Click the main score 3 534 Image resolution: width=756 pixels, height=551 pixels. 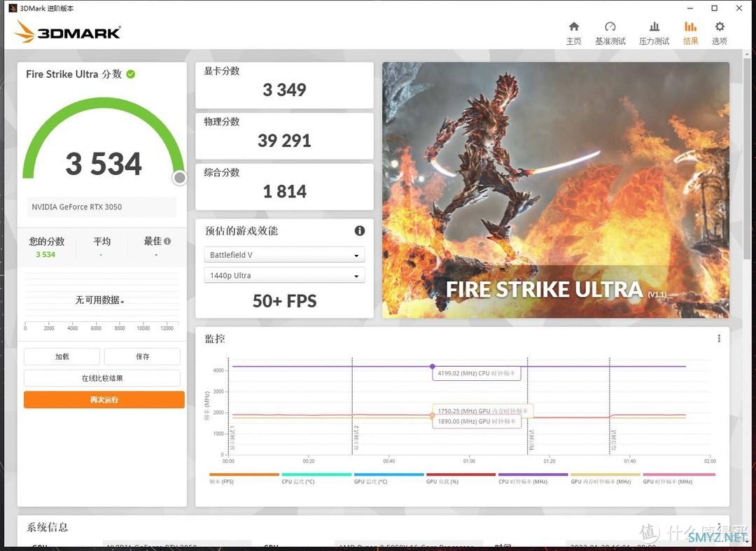104,164
